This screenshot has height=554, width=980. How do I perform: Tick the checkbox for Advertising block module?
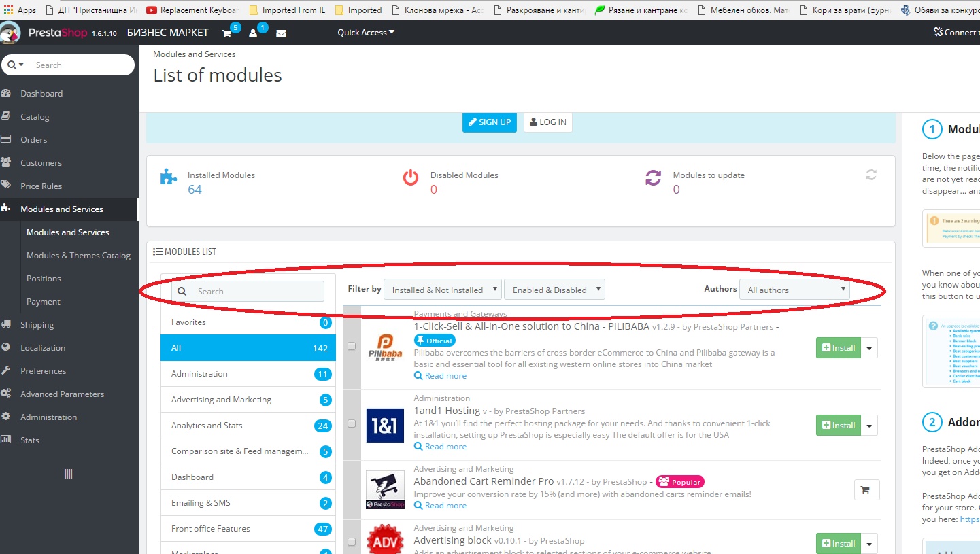pyautogui.click(x=352, y=542)
